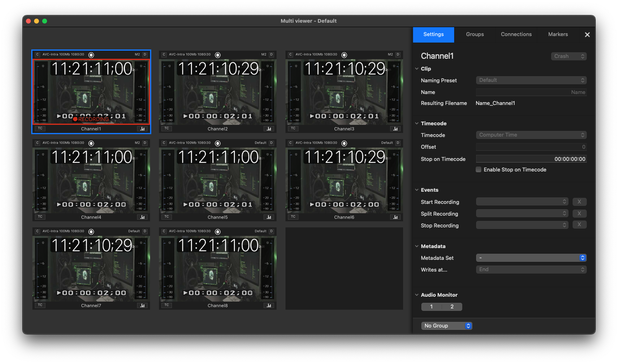
Task: Switch to the Groups tab
Action: 475,34
